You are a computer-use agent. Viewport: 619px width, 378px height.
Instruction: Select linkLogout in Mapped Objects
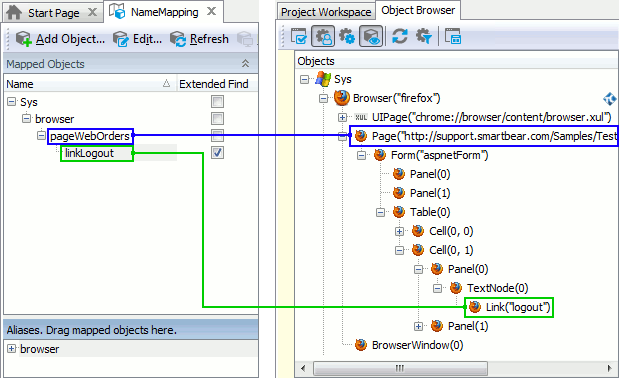[x=90, y=153]
